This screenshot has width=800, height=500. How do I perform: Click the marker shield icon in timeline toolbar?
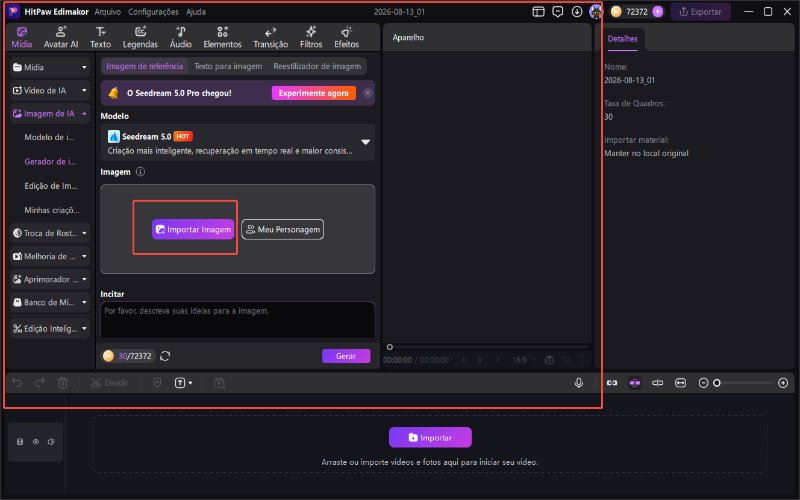tap(157, 383)
